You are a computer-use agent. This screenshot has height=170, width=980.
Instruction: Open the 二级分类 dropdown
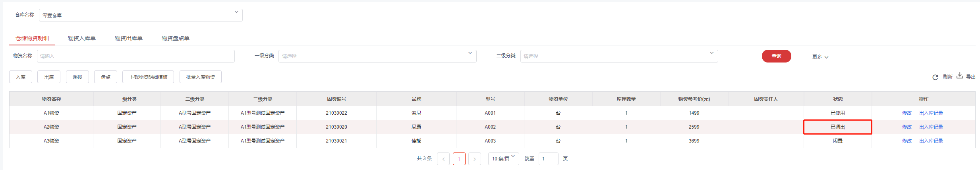pyautogui.click(x=619, y=56)
